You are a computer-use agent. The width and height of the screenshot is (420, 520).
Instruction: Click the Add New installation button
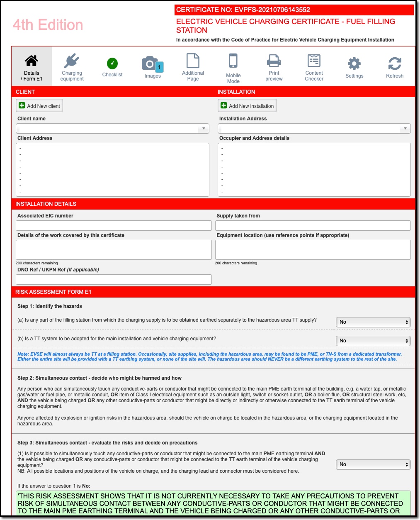pyautogui.click(x=247, y=105)
